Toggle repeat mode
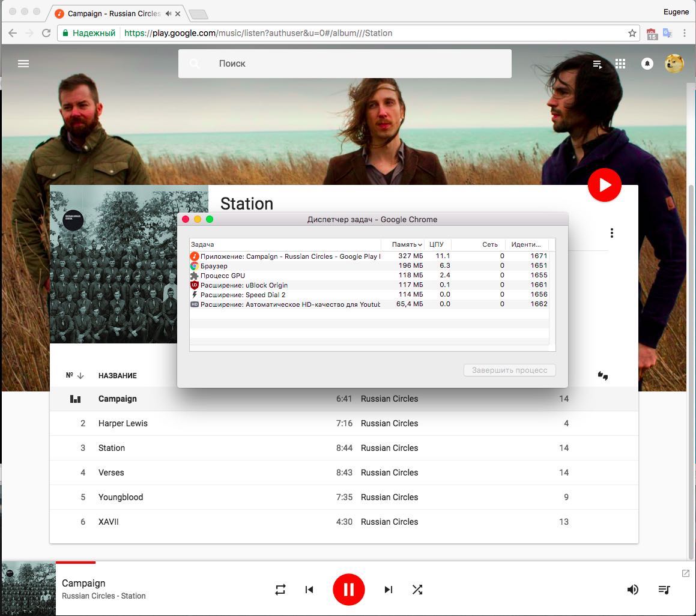Viewport: 696px width, 616px height. [280, 590]
